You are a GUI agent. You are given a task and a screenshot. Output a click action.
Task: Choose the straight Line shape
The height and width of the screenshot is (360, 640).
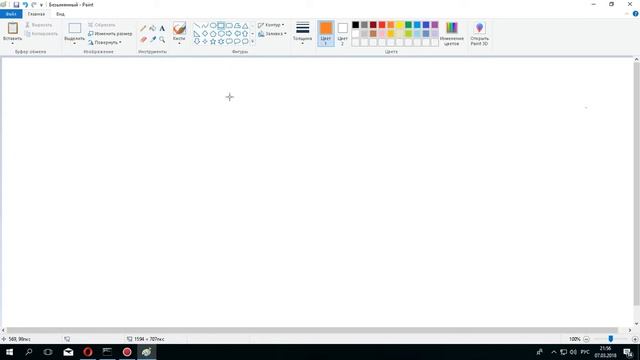coord(197,26)
